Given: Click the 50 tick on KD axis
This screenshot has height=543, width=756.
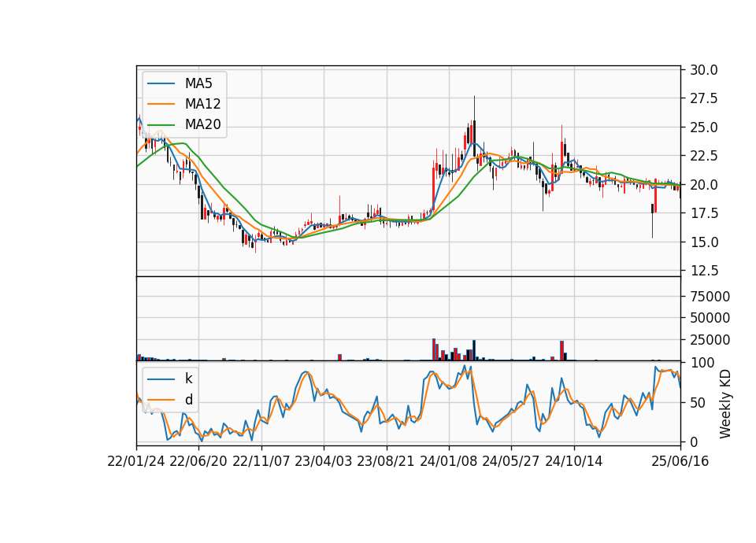Looking at the screenshot, I should [x=698, y=403].
